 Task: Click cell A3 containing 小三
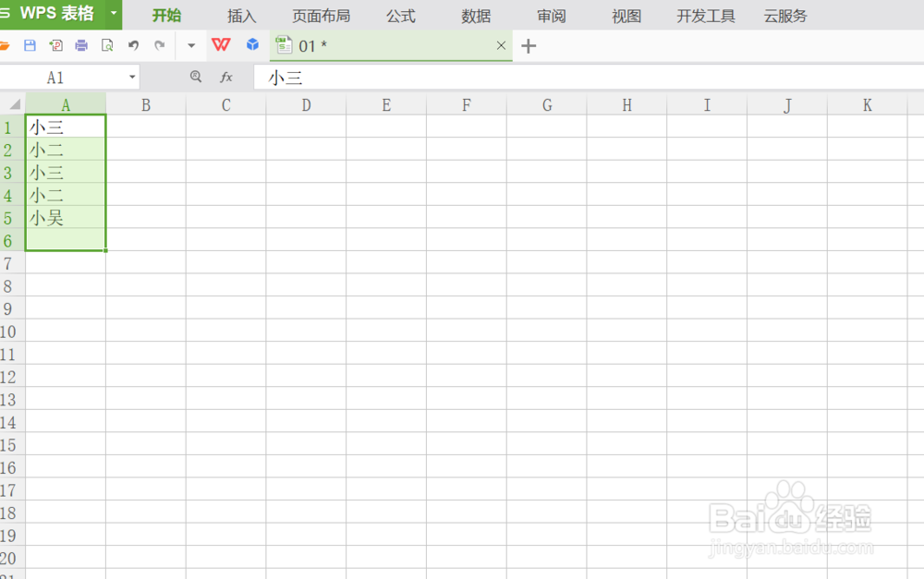[66, 172]
